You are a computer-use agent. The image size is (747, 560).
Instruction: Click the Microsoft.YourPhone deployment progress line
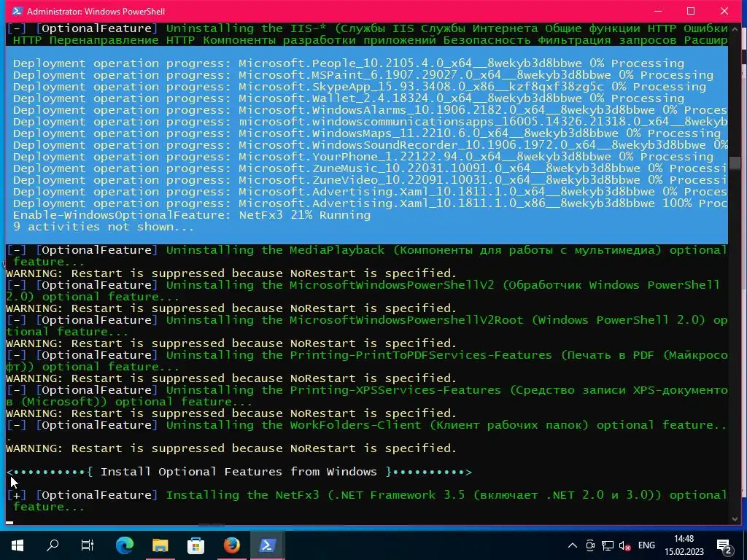coord(363,157)
